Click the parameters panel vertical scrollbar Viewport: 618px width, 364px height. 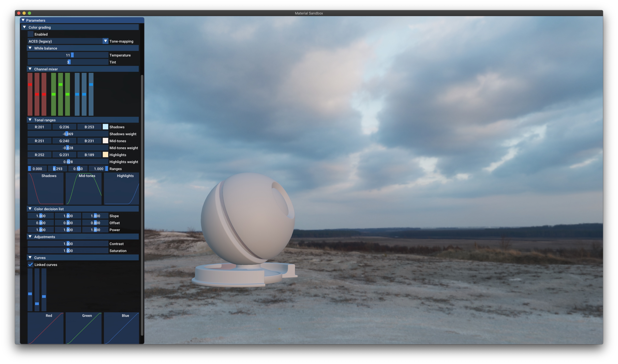click(x=142, y=205)
